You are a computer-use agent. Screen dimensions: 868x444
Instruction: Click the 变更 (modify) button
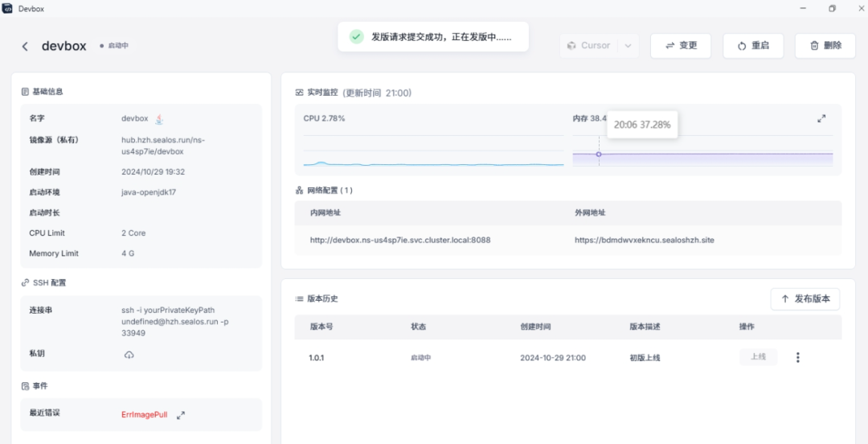coord(681,46)
